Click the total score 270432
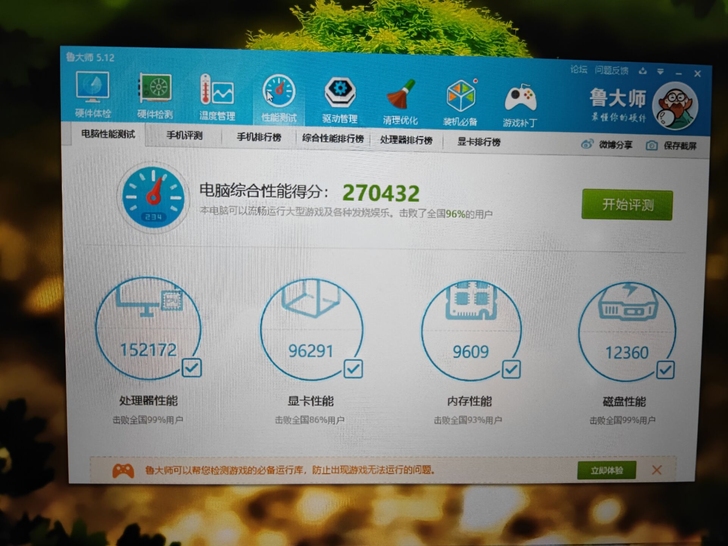 [x=381, y=193]
